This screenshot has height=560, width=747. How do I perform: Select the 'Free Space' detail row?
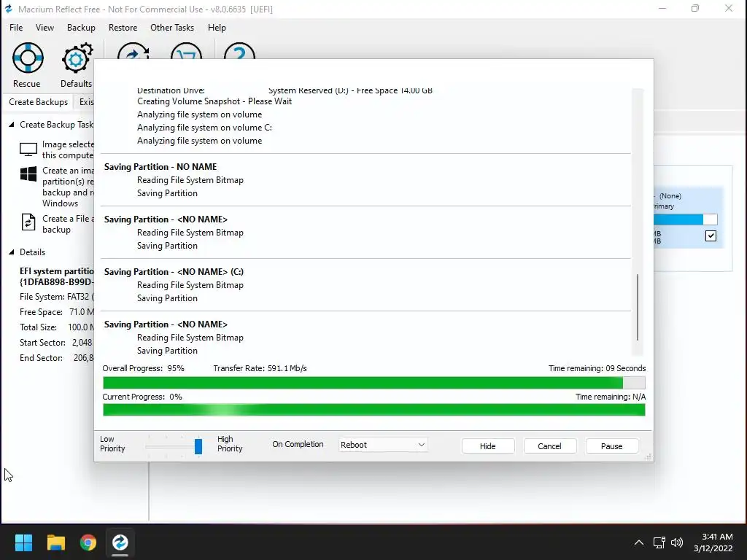pyautogui.click(x=57, y=312)
